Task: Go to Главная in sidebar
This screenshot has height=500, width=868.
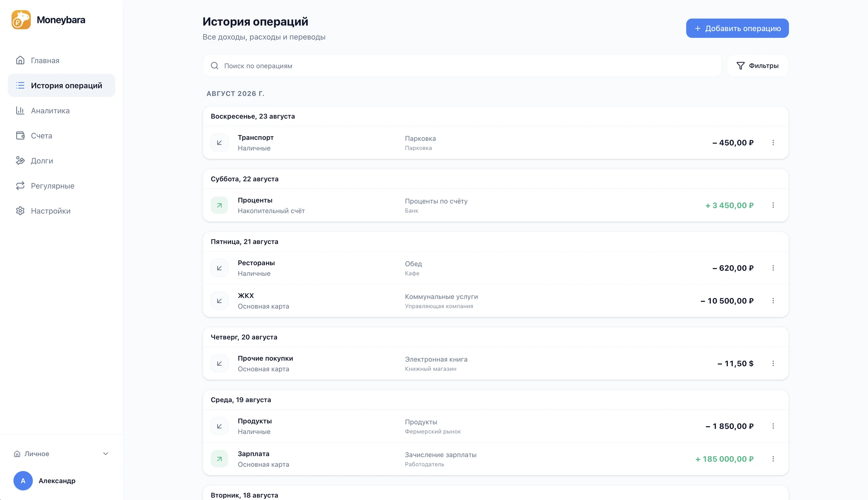Action: tap(62, 60)
